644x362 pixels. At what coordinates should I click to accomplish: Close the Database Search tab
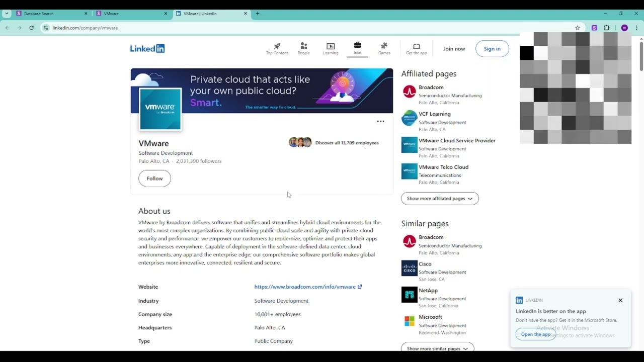[x=86, y=14]
